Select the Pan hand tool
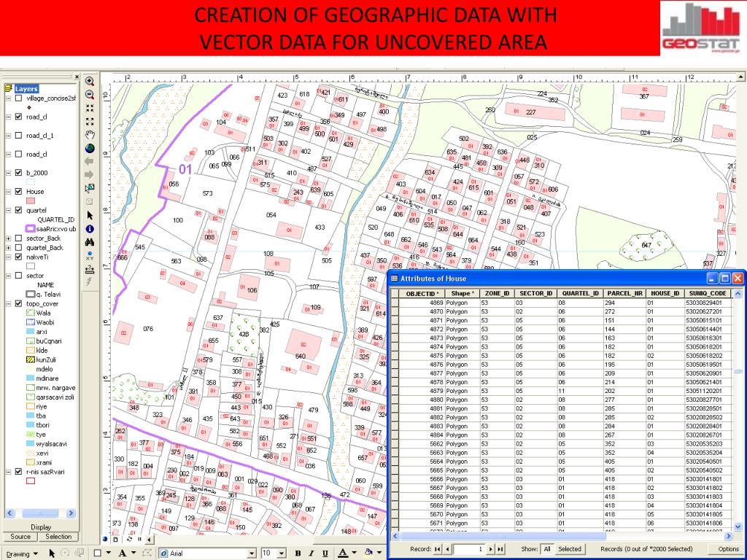The height and width of the screenshot is (560, 747). click(x=90, y=135)
